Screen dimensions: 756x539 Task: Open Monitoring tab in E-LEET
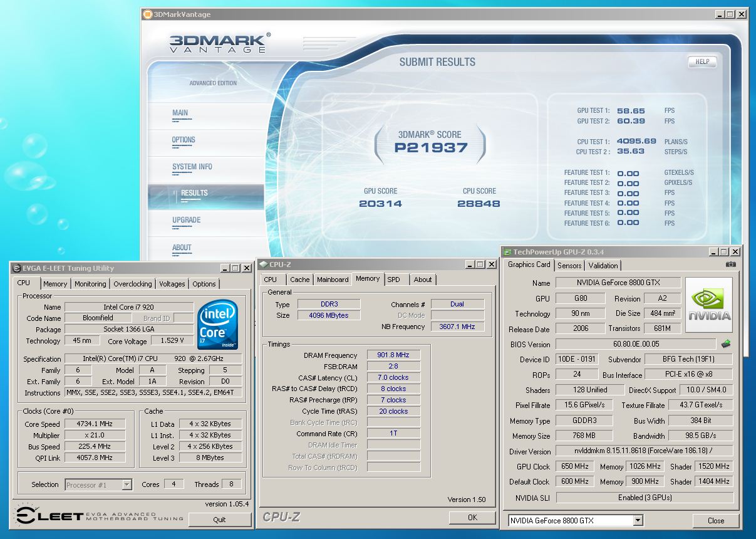[90, 284]
